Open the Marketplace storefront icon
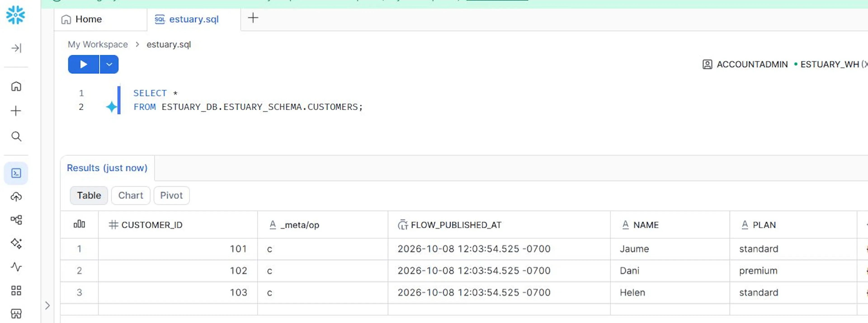The width and height of the screenshot is (868, 323). pos(16,314)
